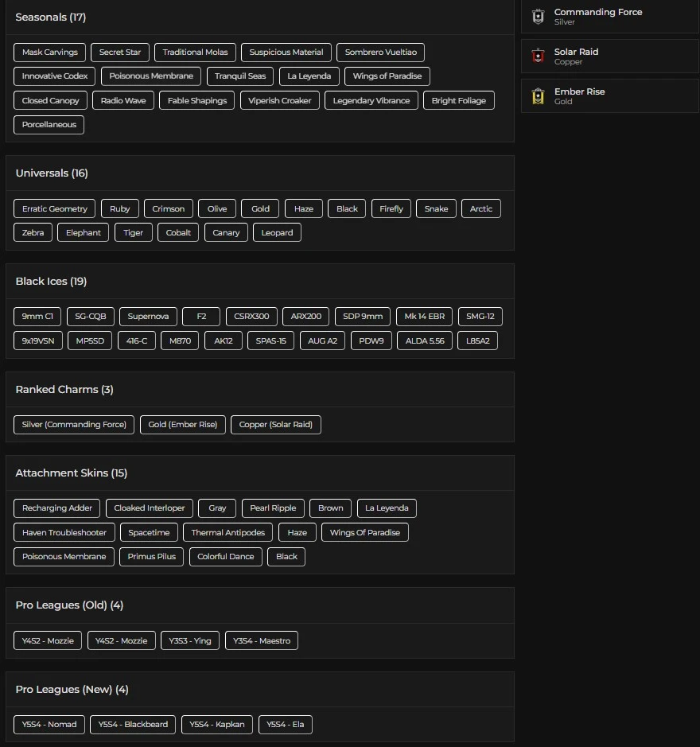Choose the Silver (Commanding Force) ranked charm

(x=74, y=425)
